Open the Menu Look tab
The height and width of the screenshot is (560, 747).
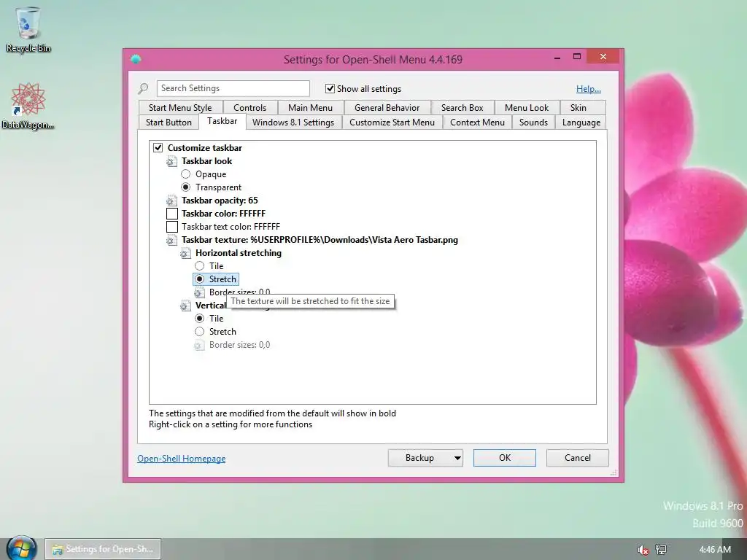(527, 108)
